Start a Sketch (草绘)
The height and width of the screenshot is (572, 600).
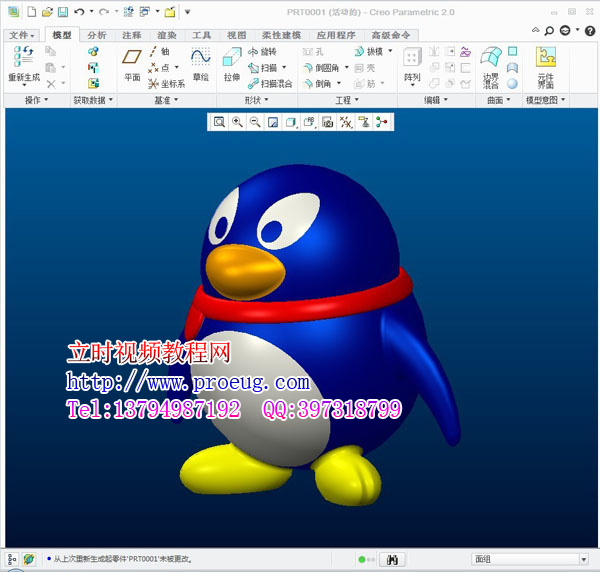[201, 64]
